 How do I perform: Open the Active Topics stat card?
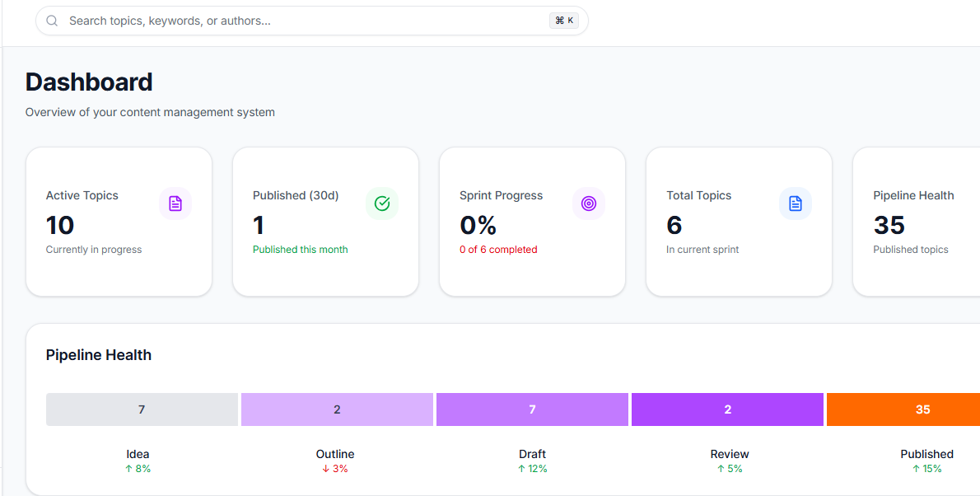(119, 221)
